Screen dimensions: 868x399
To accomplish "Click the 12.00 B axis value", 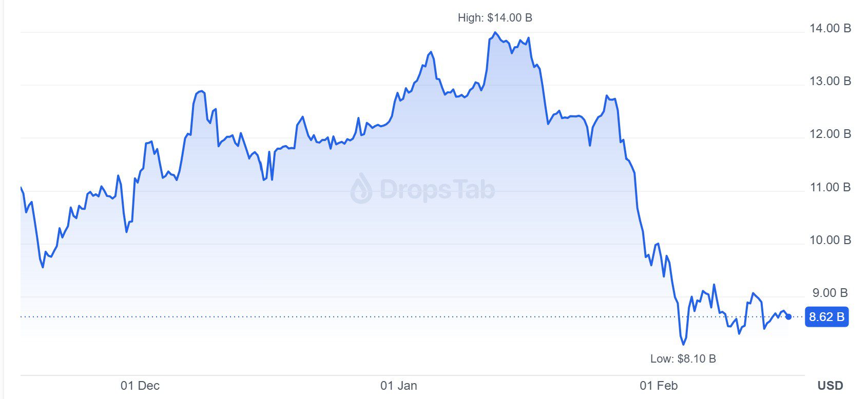I will (x=830, y=134).
